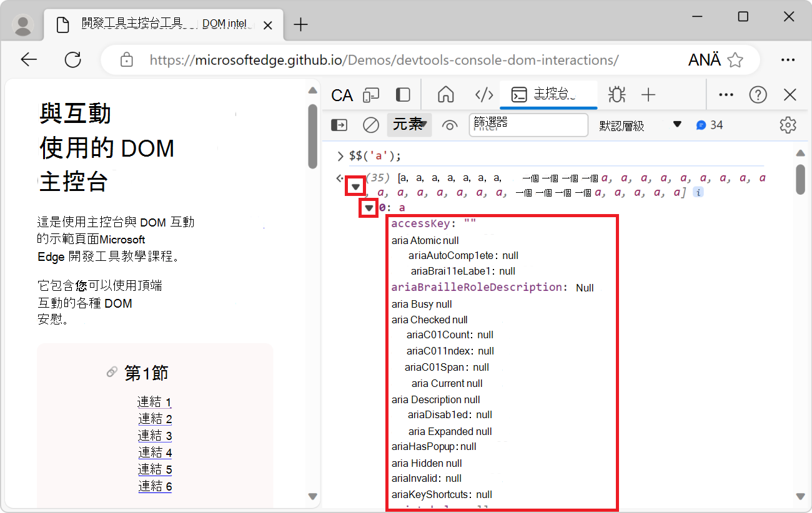
Task: Add more tools with plus icon
Action: 648,95
